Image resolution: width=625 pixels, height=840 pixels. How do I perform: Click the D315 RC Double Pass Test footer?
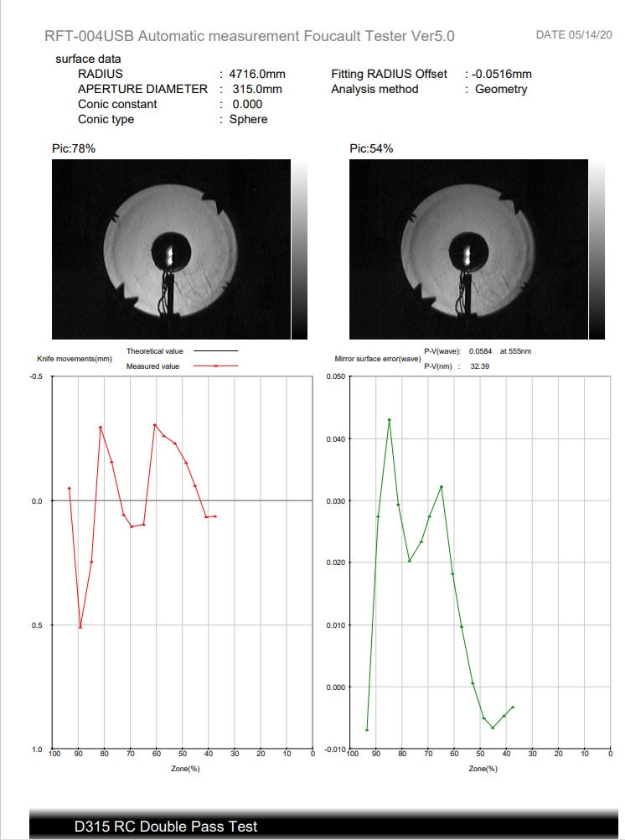[x=166, y=827]
